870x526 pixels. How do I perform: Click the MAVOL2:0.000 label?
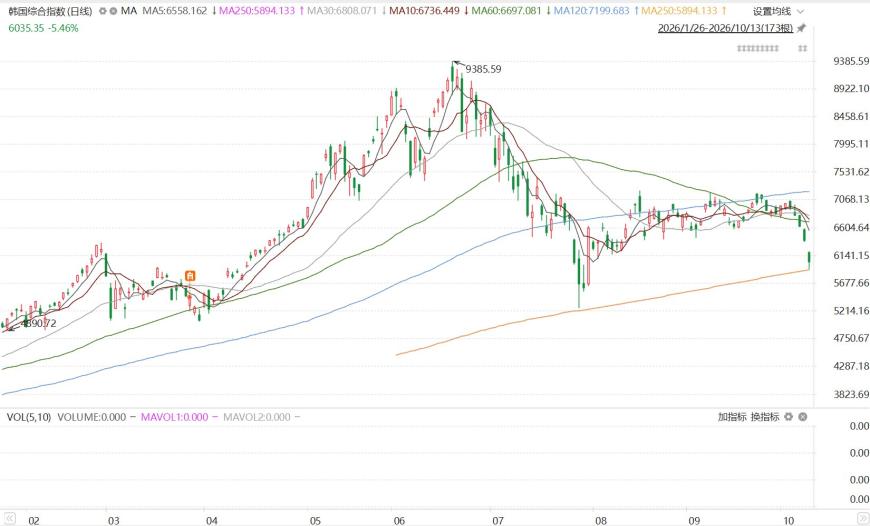pos(256,417)
